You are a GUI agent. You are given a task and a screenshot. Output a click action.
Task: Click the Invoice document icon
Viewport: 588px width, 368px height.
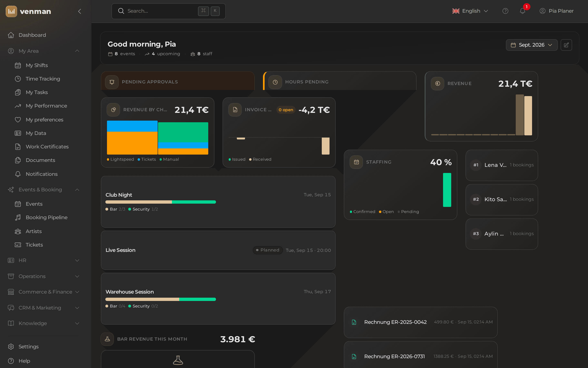(235, 110)
